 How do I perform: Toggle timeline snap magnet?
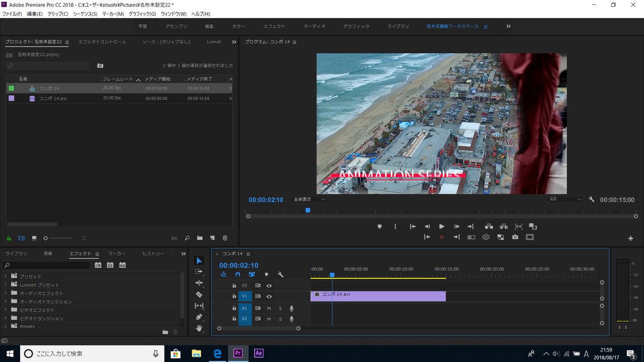click(238, 275)
